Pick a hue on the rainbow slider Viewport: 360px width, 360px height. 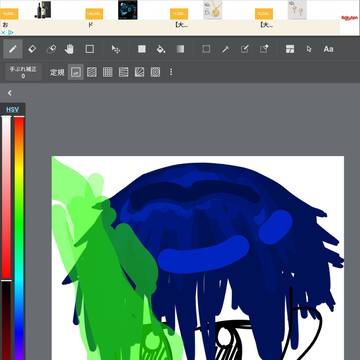tap(19, 238)
